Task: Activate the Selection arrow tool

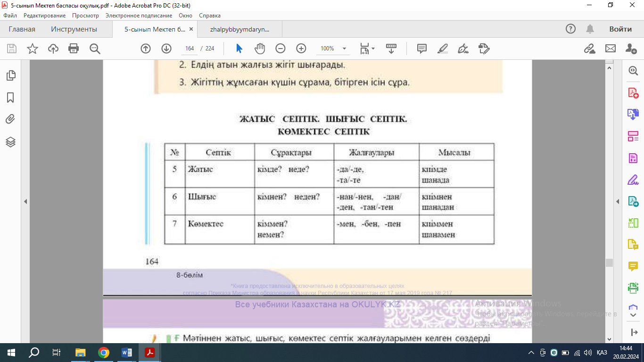Action: (239, 49)
